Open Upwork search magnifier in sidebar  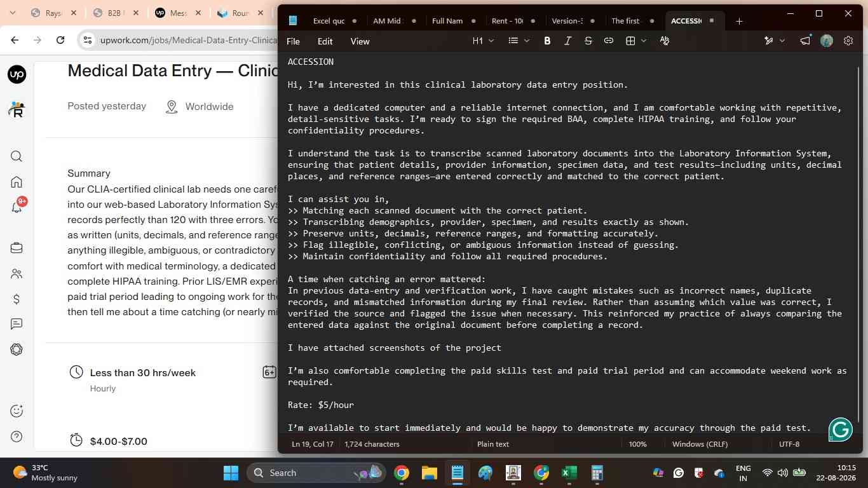tap(17, 156)
